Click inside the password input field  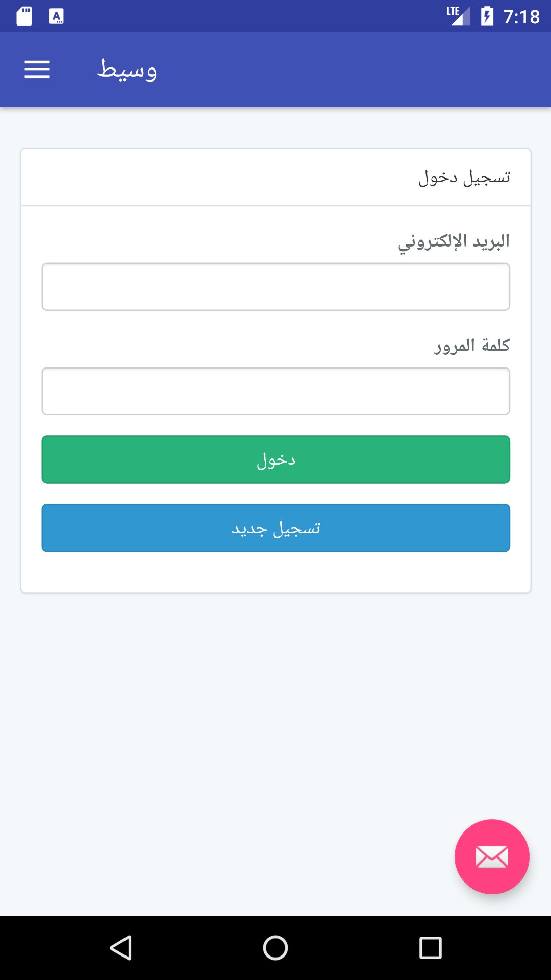[275, 390]
